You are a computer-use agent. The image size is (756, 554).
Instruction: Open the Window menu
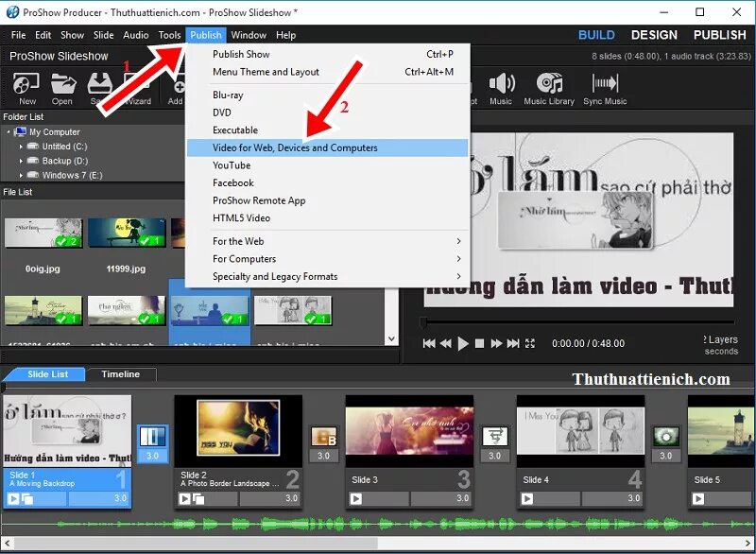tap(249, 35)
